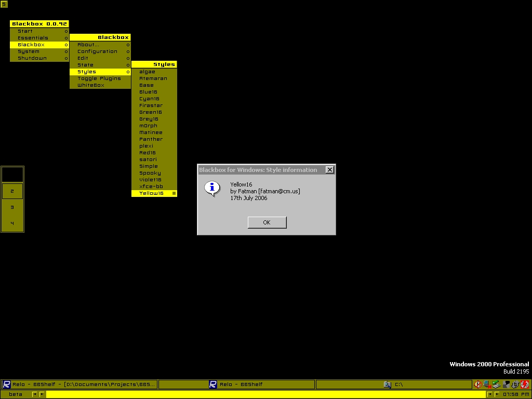The image size is (532, 399).
Task: Open the Relo - BBShelf D:\Documents task
Action: [79, 384]
